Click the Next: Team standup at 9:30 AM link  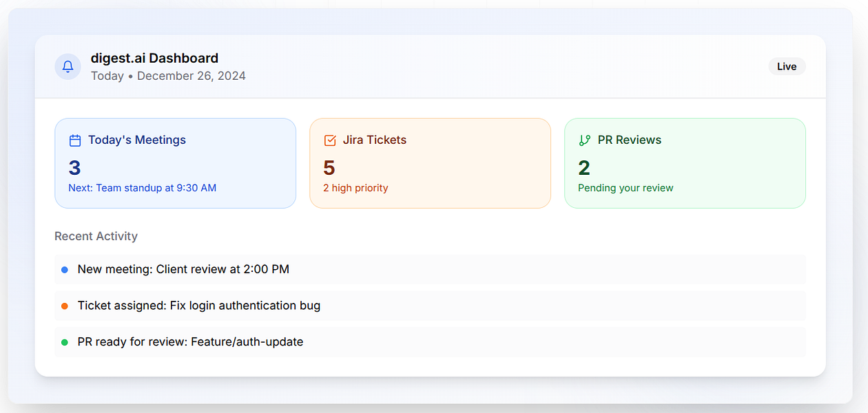[x=142, y=188]
